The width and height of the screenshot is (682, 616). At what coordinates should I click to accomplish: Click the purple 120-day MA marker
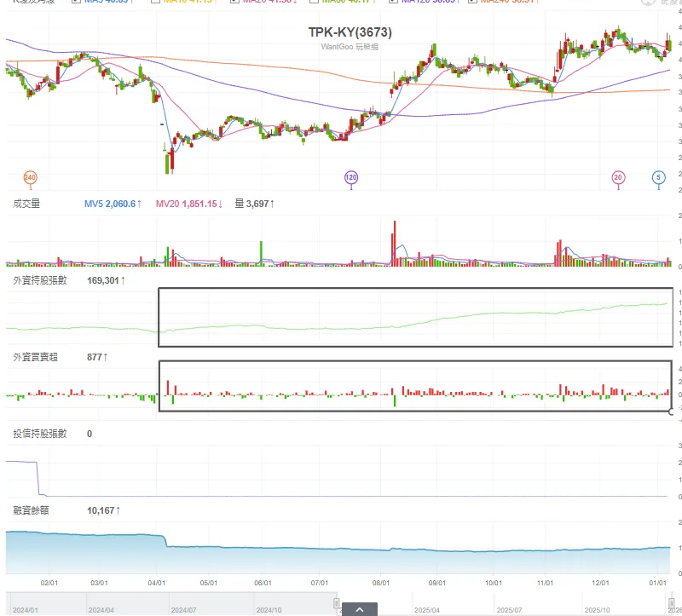[351, 177]
